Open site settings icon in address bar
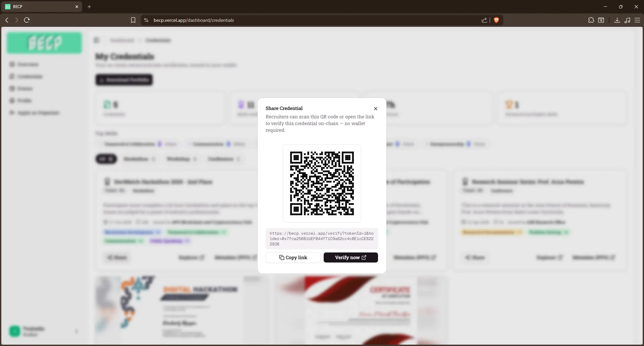Viewport: 644px width, 346px height. point(146,20)
